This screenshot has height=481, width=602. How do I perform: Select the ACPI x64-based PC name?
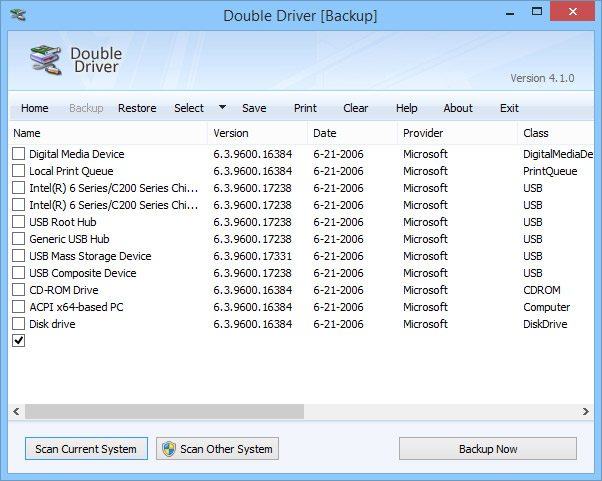click(76, 307)
